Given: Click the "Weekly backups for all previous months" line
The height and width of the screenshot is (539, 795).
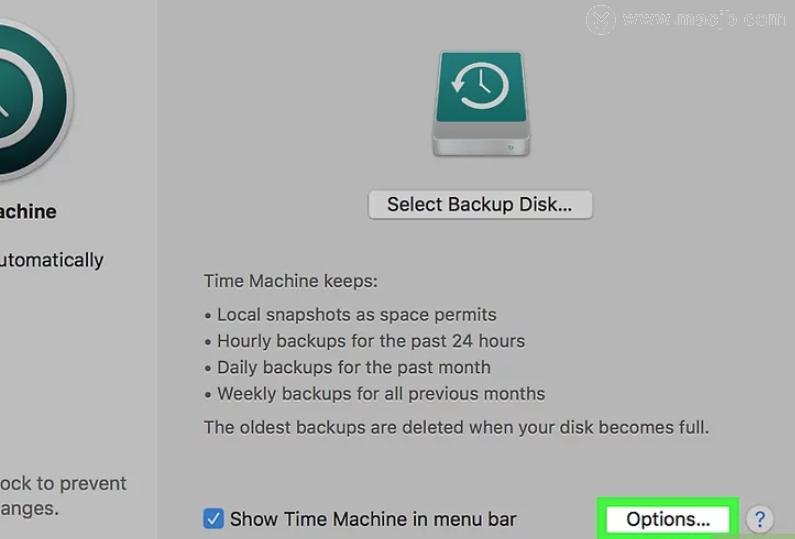Looking at the screenshot, I should click(x=380, y=393).
